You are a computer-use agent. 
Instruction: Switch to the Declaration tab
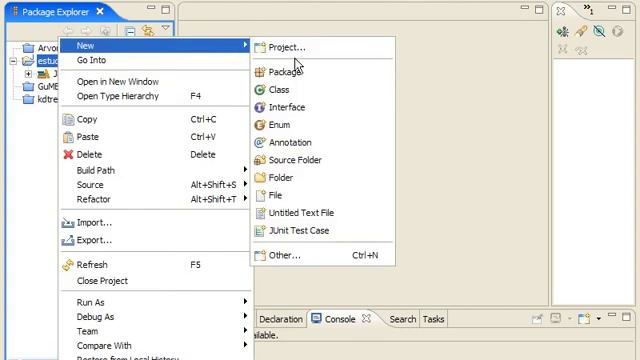point(281,319)
